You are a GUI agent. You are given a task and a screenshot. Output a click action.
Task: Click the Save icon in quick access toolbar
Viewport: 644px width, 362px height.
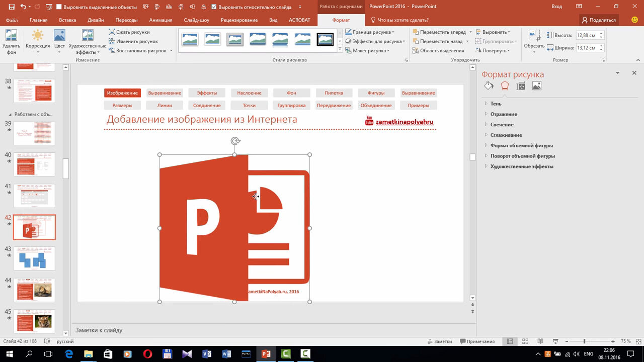coord(12,7)
